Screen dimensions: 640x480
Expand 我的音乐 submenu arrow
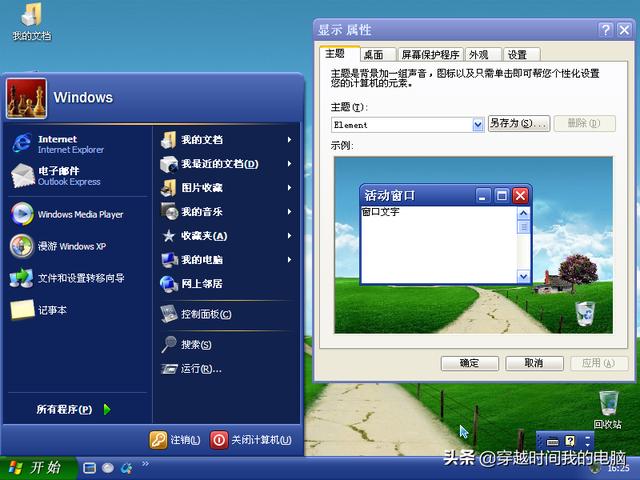click(x=289, y=211)
